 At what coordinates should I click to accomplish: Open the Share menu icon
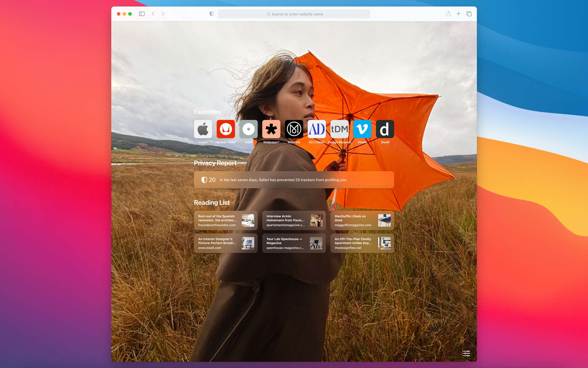(448, 14)
